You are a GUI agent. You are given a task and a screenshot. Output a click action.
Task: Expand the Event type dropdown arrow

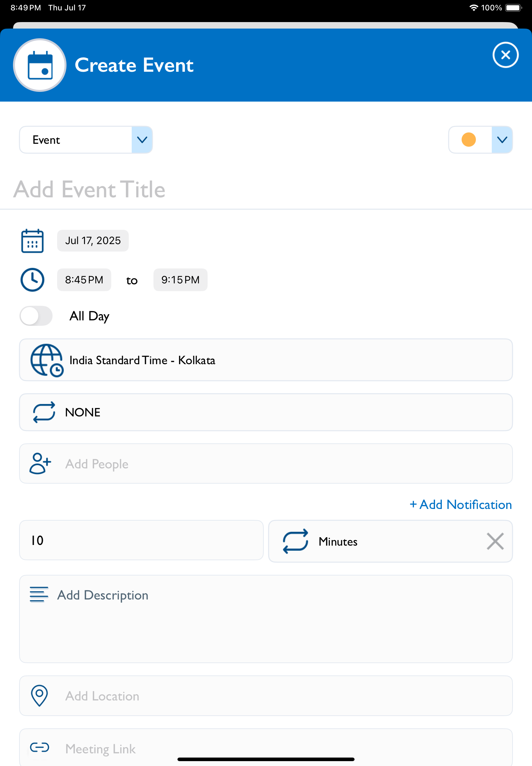(142, 140)
